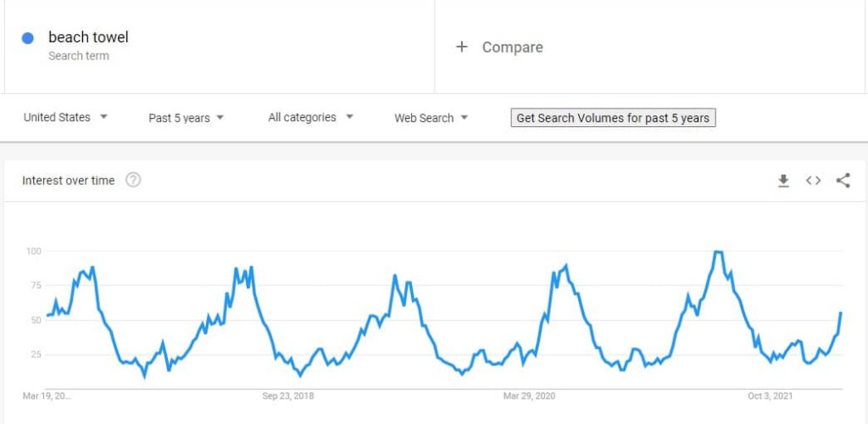Open help for Interest over time
This screenshot has width=868, height=424.
pyautogui.click(x=133, y=181)
